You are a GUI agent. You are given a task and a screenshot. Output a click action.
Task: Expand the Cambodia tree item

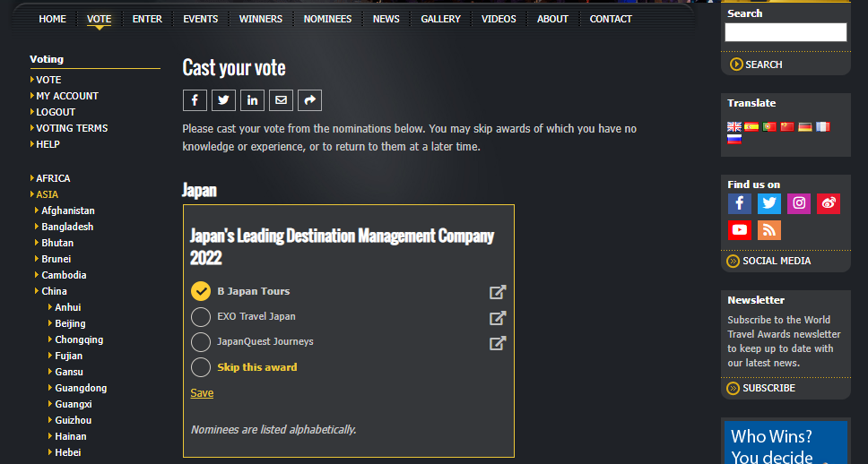click(x=63, y=275)
